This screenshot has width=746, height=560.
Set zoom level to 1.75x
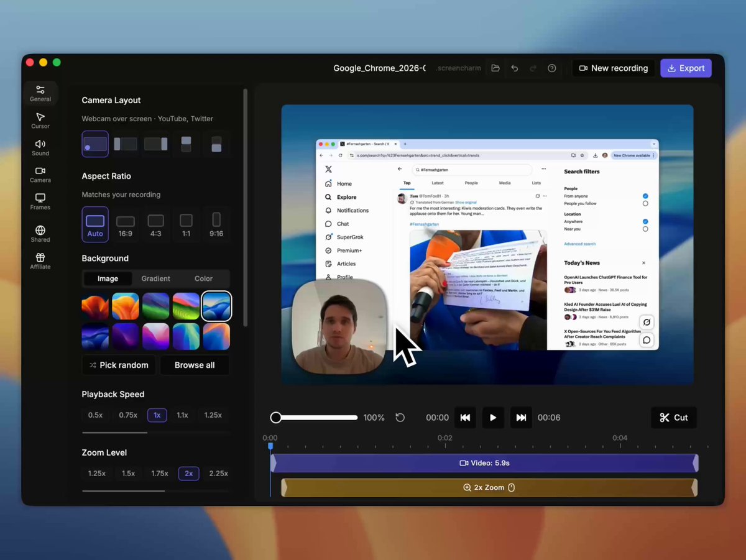pos(160,474)
